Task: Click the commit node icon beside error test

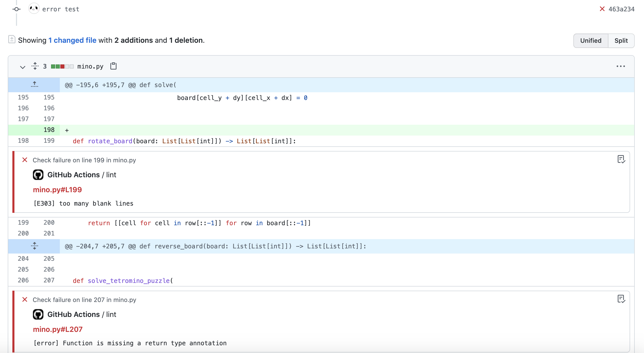Action: (16, 9)
